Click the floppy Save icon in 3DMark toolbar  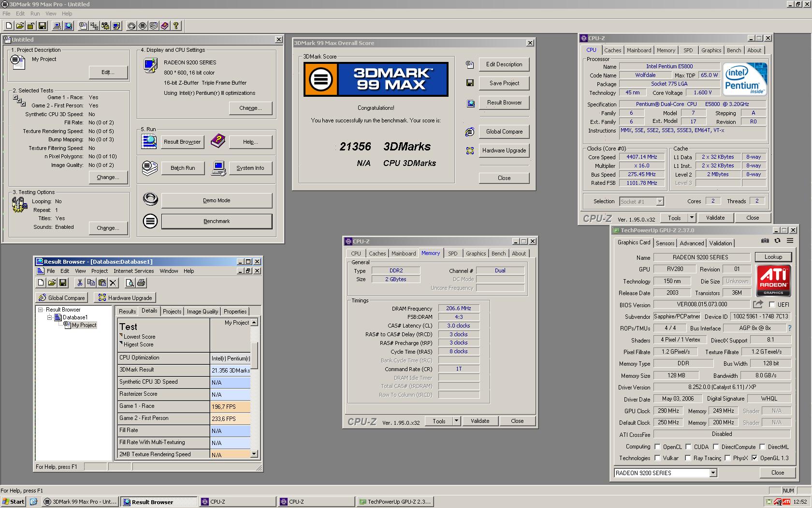(42, 26)
